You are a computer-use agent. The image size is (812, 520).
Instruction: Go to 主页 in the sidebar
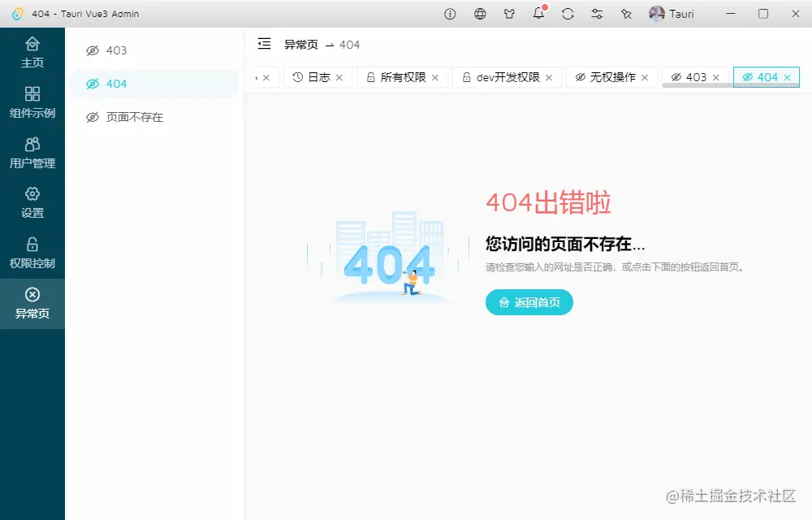pyautogui.click(x=32, y=53)
